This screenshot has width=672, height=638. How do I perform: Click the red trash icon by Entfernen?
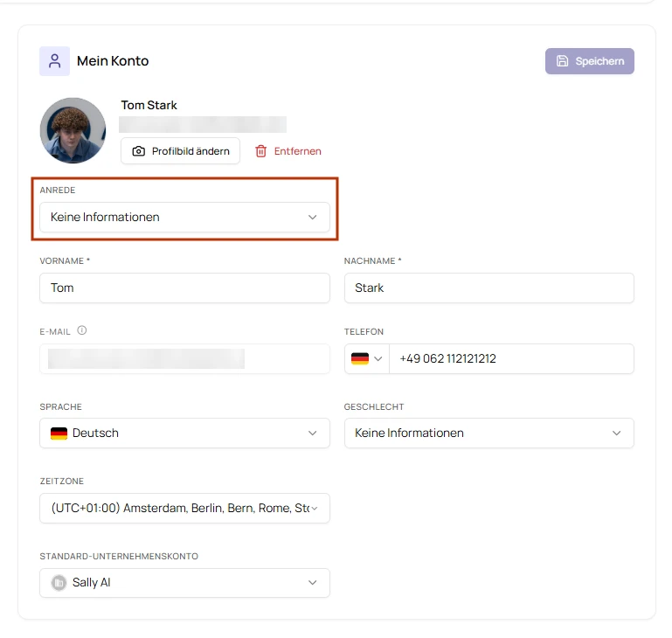pos(261,151)
